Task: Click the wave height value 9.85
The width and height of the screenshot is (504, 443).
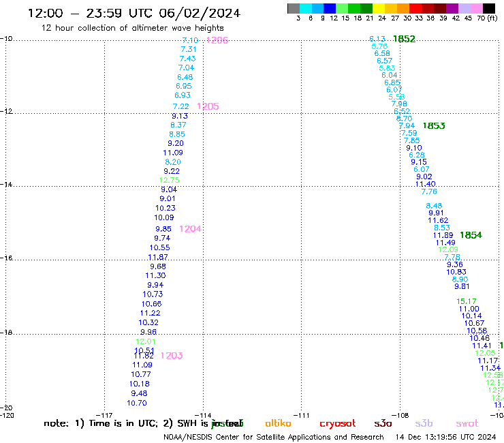Action: tap(163, 229)
